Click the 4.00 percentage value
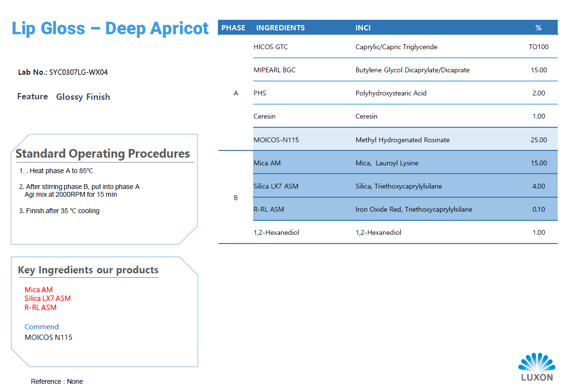The height and width of the screenshot is (392, 564). tap(538, 186)
